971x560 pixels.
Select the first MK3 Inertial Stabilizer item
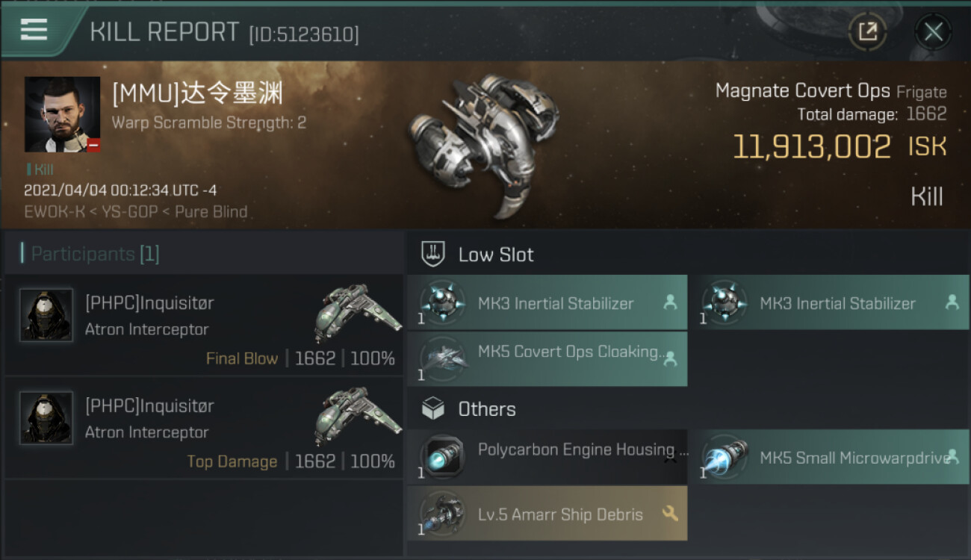[547, 302]
